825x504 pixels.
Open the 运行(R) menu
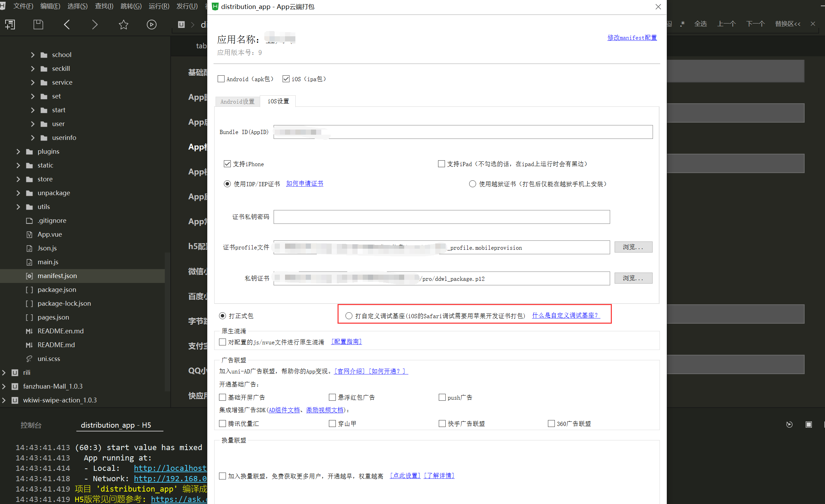(159, 6)
